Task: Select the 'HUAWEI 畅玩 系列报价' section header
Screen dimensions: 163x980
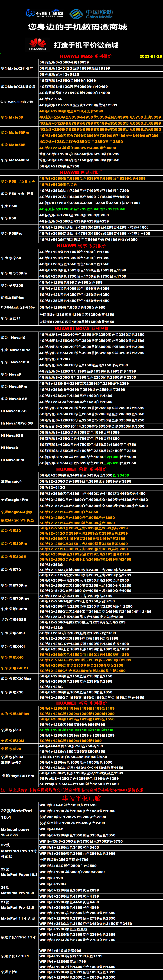Action: click(x=81, y=703)
